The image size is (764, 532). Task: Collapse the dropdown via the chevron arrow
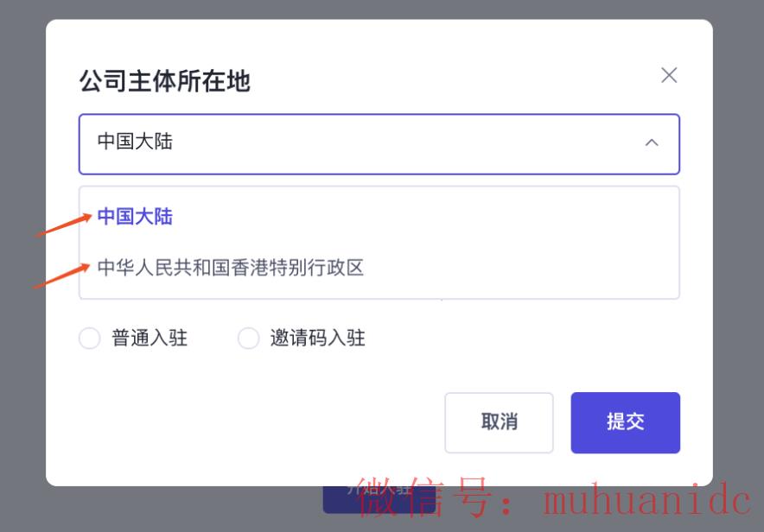point(653,144)
